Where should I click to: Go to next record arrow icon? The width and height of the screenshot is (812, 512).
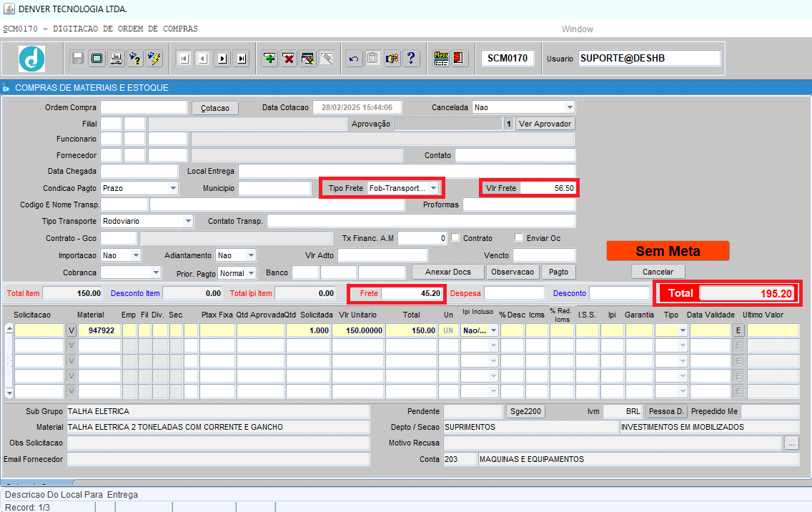click(x=223, y=59)
